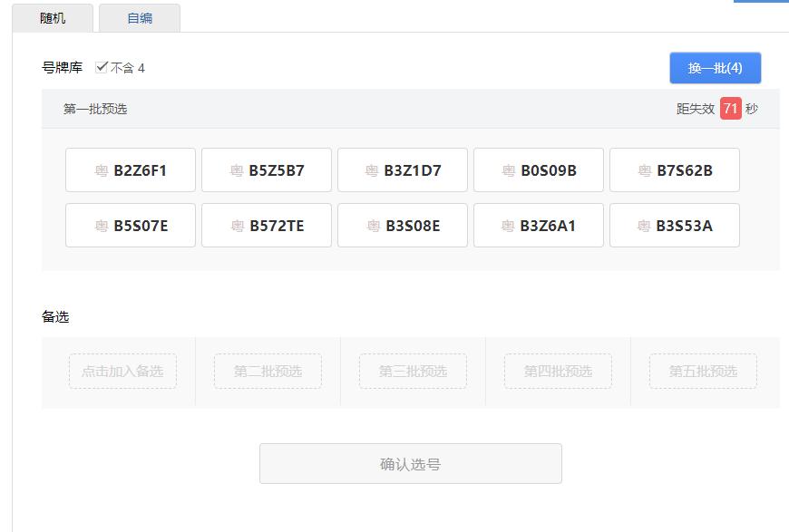Viewport: 789px width, 532px height.
Task: Click the 换一批(4) button
Action: [715, 68]
